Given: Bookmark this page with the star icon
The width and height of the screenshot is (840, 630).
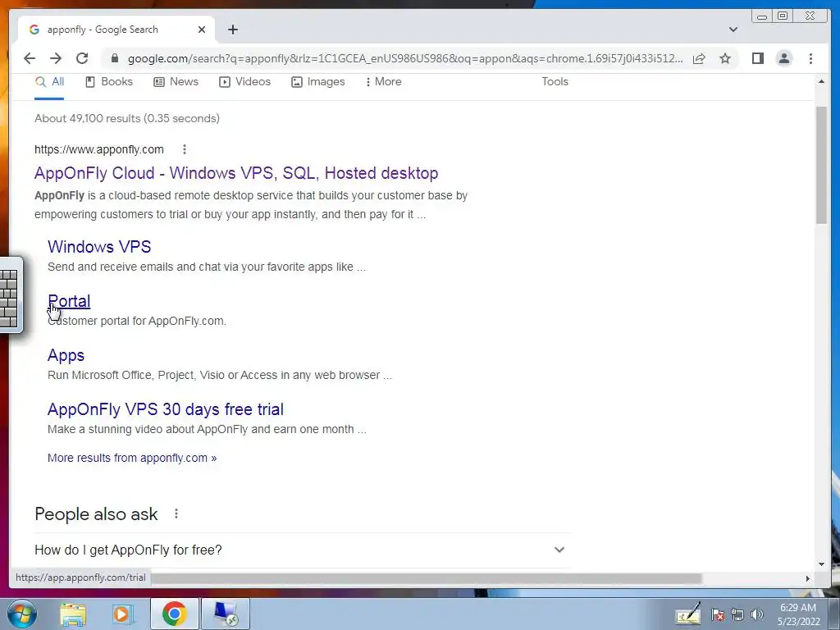Looking at the screenshot, I should coord(725,58).
